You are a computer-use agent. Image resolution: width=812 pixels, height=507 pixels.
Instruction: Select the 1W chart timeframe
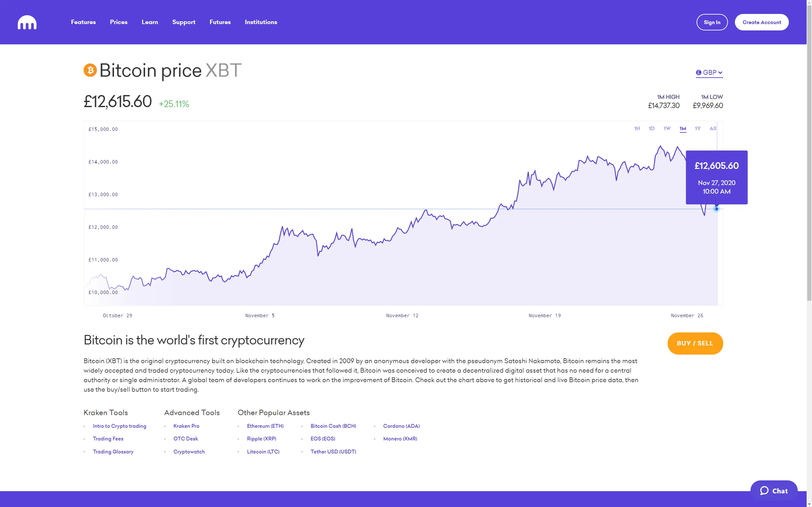(x=667, y=128)
